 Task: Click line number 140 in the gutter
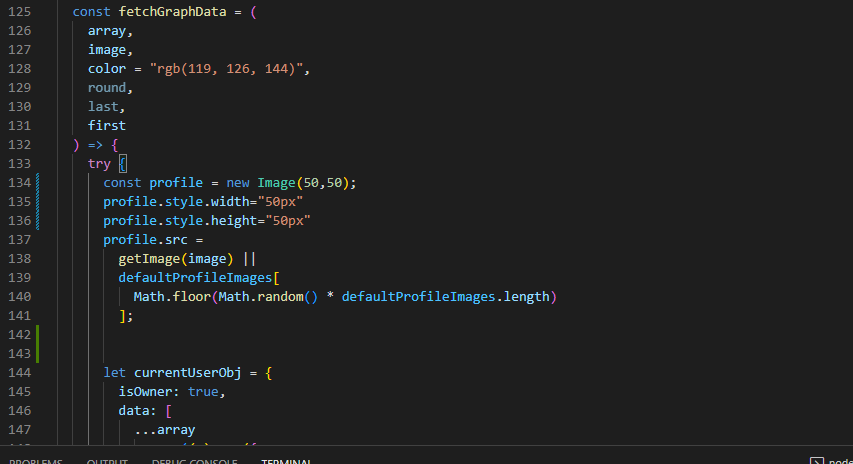pos(20,297)
